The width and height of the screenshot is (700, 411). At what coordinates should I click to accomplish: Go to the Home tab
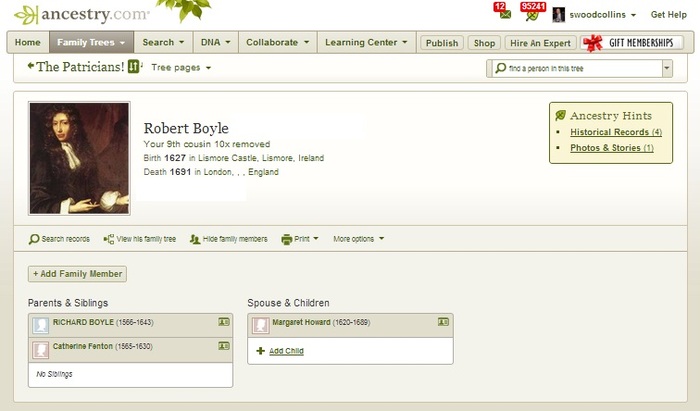pyautogui.click(x=28, y=42)
